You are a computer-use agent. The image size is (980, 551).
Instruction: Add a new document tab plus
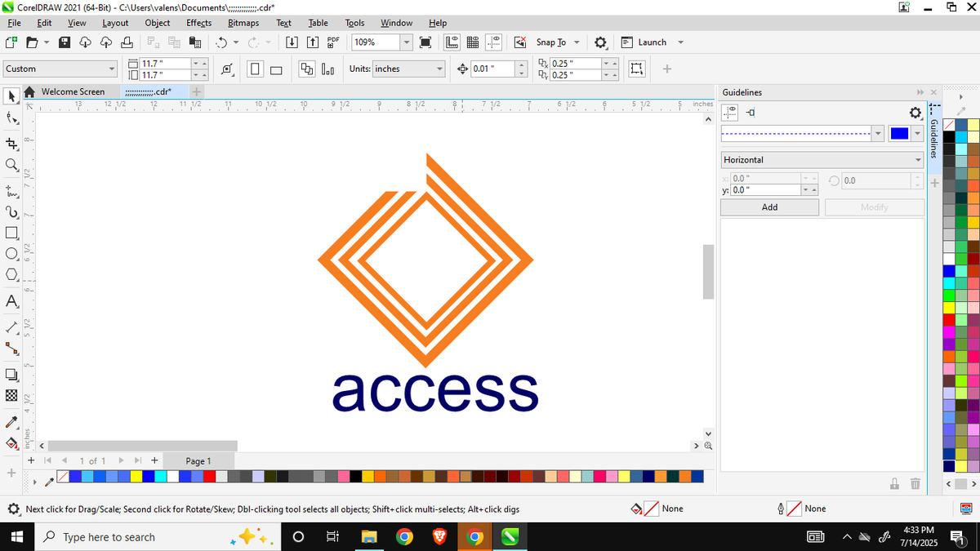[196, 91]
